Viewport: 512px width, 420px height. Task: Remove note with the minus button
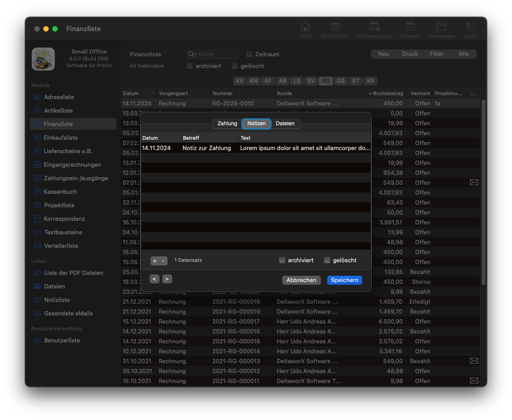pos(163,261)
